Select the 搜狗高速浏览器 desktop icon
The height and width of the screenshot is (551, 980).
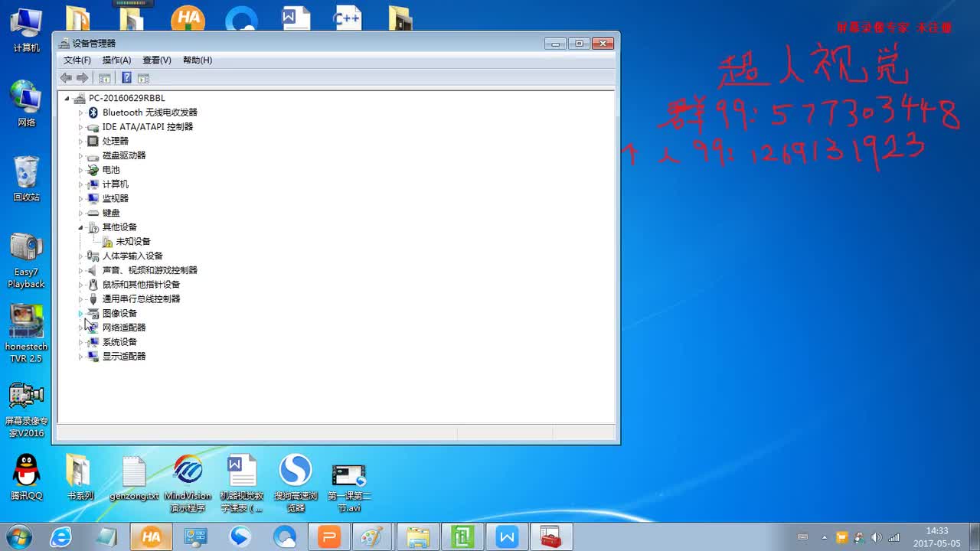(x=296, y=483)
